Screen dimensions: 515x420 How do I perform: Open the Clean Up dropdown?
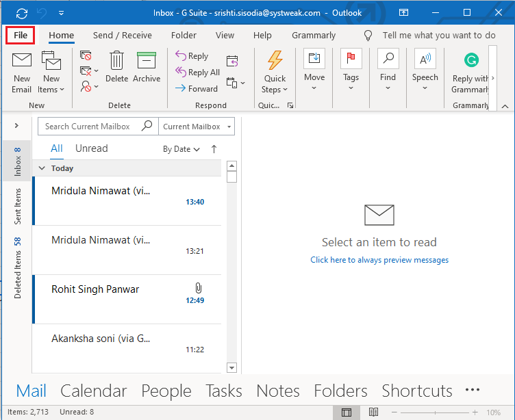coord(89,71)
